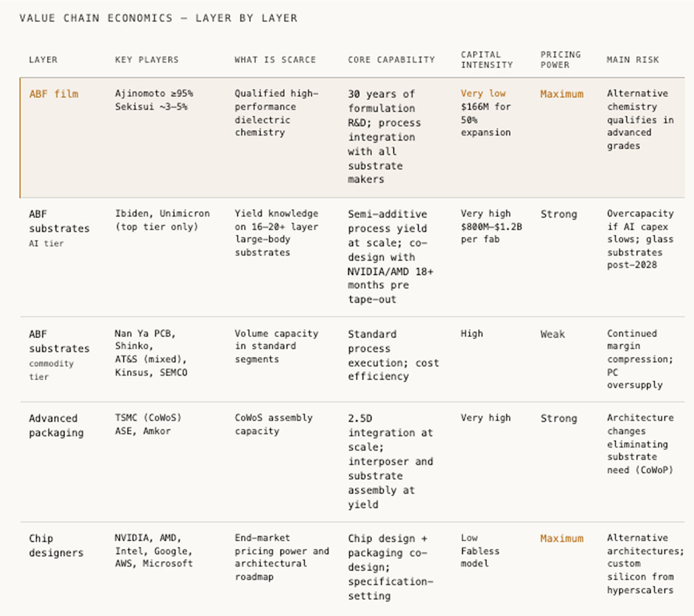Screen dimensions: 694x616
Task: Click 'Yield knowledge on 16–20+ layer' cell
Action: tap(276, 233)
